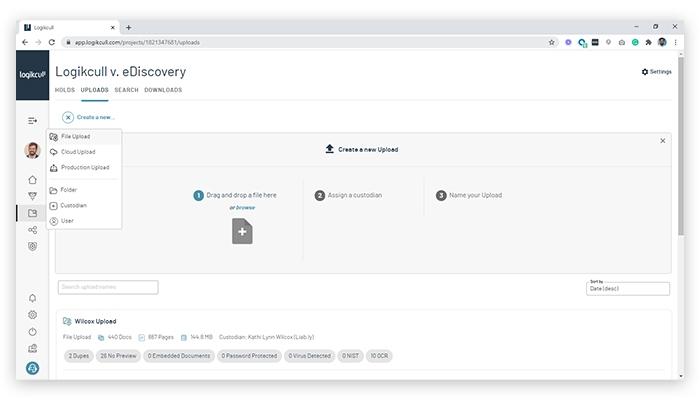Choose Folder from the create menu
The image size is (700, 400).
[83, 190]
